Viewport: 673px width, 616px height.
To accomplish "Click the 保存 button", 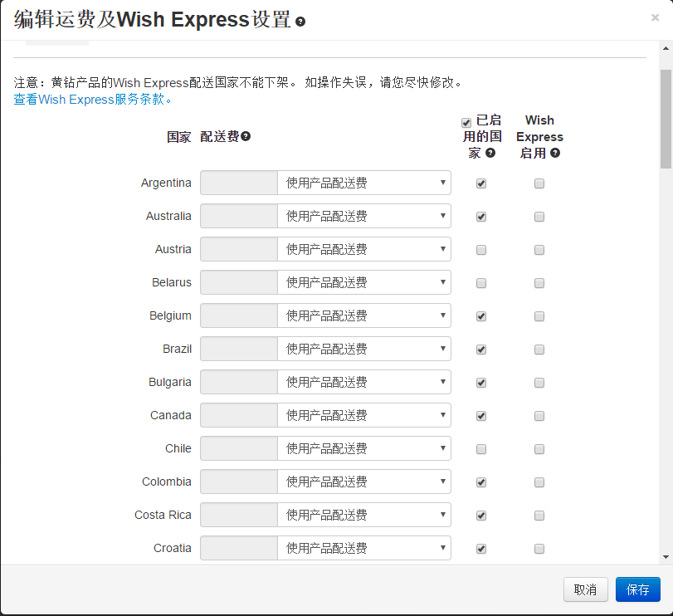I will coord(637,589).
